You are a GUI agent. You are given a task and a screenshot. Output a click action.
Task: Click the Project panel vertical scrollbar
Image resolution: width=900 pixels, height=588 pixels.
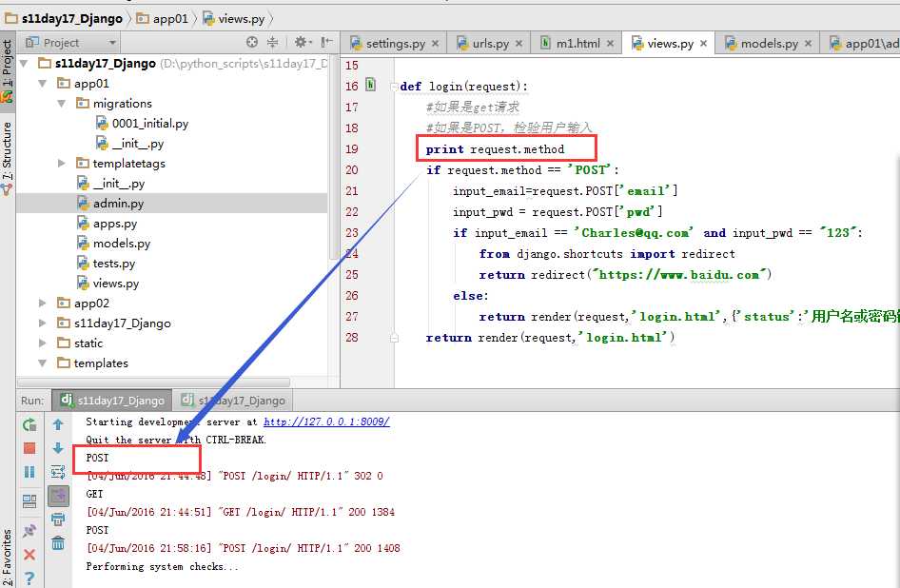click(334, 158)
